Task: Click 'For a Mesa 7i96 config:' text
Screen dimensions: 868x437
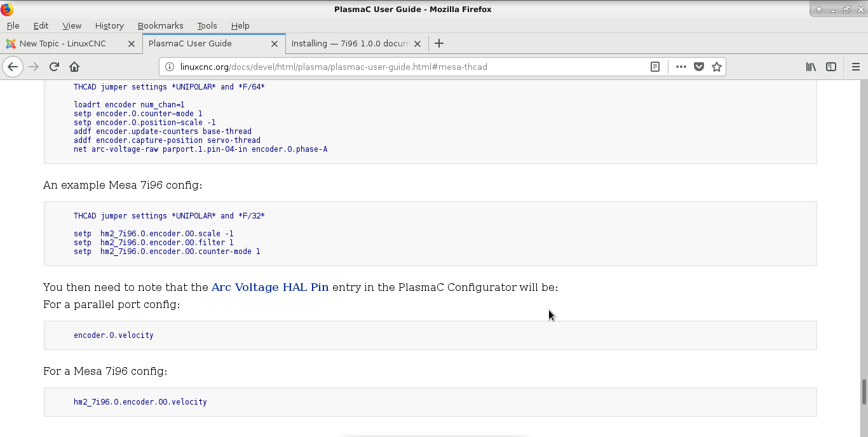Action: point(105,372)
